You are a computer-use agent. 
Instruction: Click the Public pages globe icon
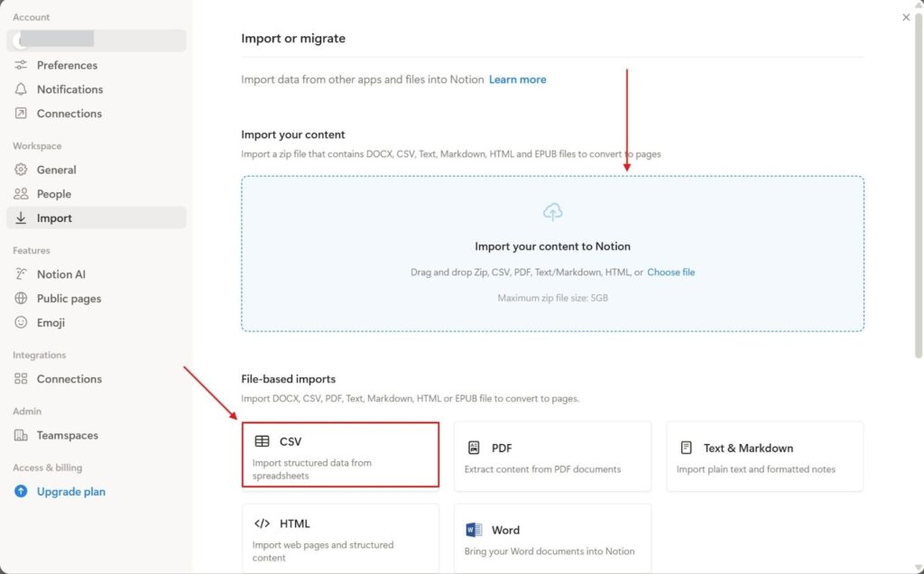[23, 299]
